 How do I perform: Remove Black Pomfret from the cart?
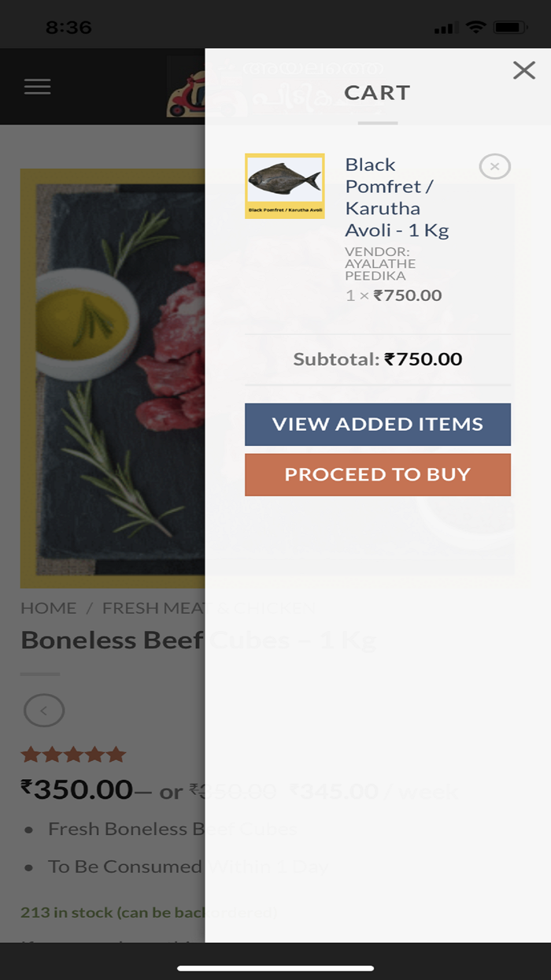[x=494, y=166]
